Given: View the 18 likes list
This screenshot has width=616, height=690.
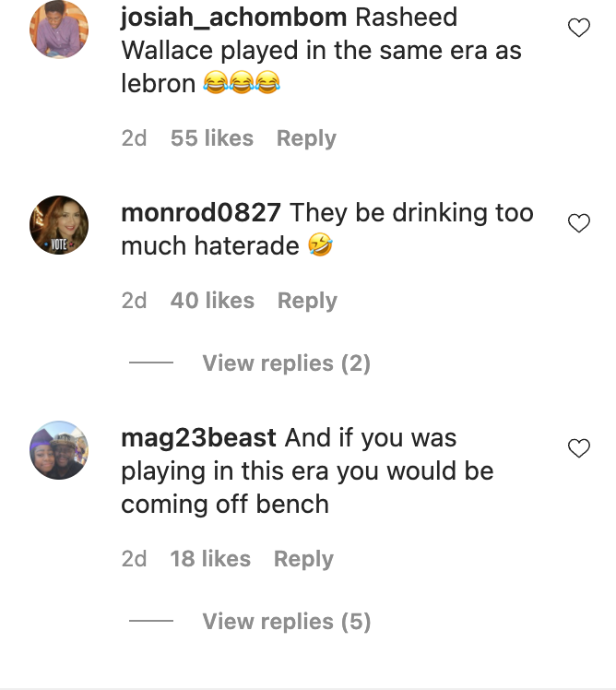Looking at the screenshot, I should pyautogui.click(x=210, y=559).
